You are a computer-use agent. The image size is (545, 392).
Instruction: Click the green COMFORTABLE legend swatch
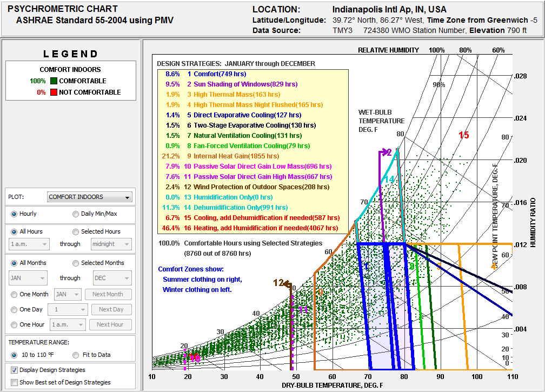point(54,81)
